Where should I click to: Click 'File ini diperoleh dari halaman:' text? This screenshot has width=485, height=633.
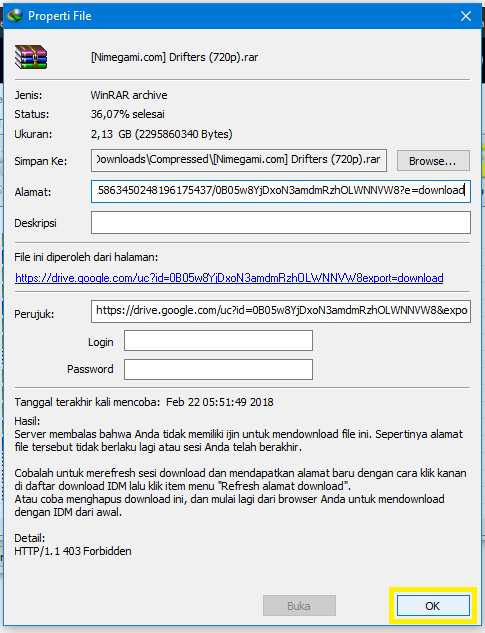(86, 257)
